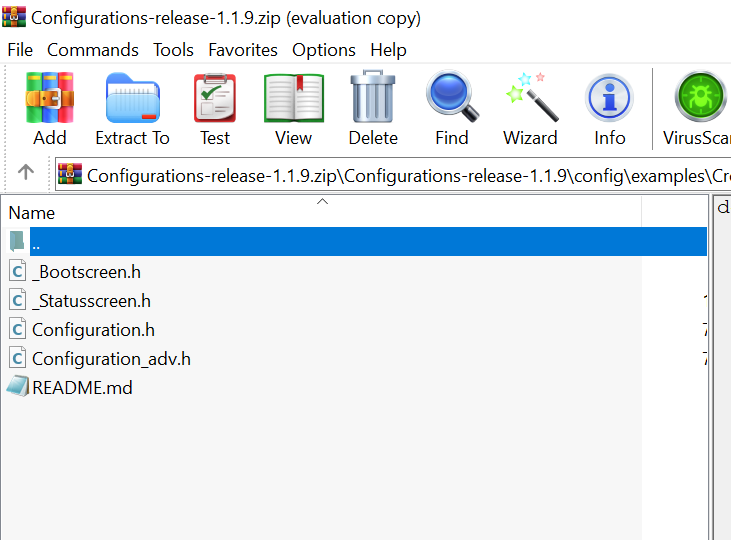Select the Configuration.h file name
731x540 pixels.
click(93, 330)
